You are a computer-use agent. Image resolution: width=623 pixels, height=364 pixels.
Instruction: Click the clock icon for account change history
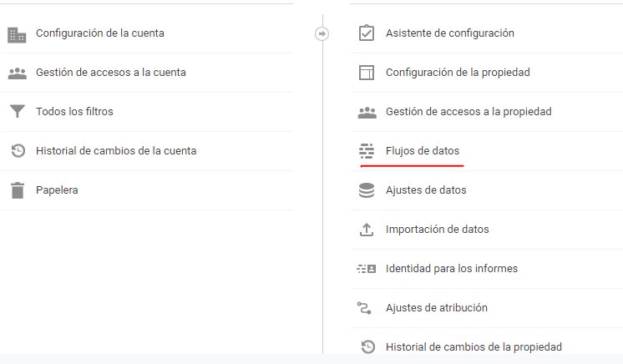17,151
